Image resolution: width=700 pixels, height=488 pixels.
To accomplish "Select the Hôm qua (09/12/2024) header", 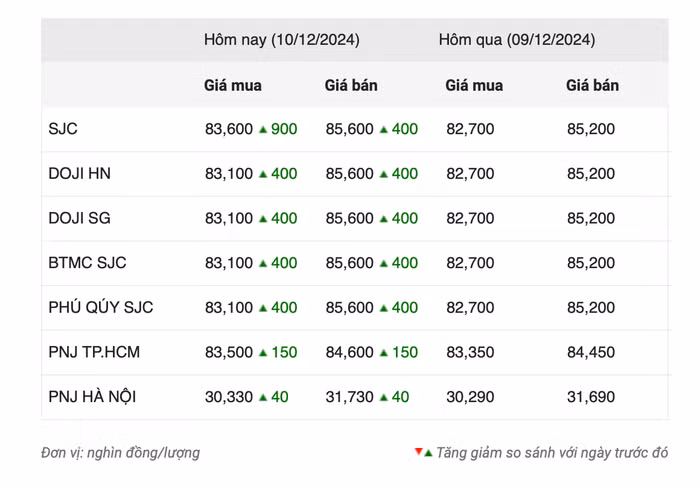I will 516,40.
